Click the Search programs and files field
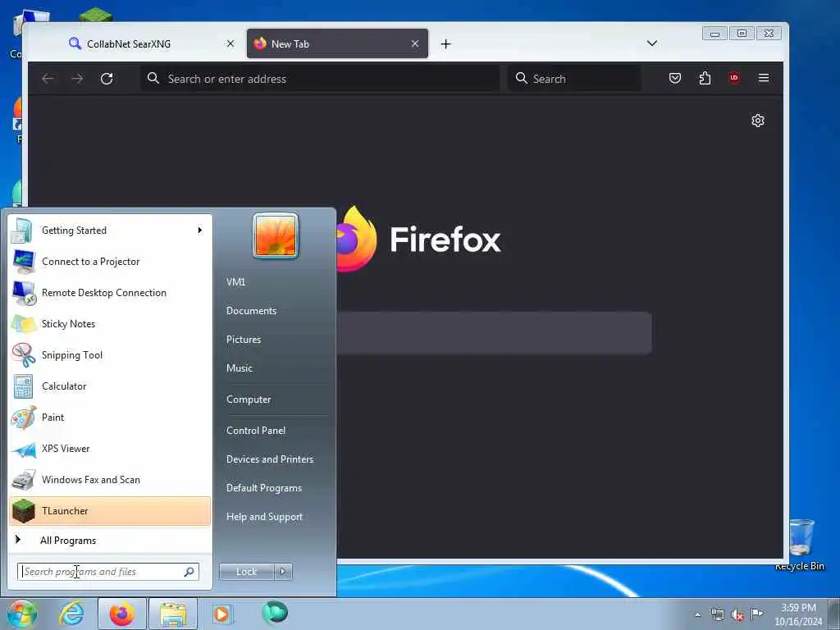 click(x=108, y=572)
